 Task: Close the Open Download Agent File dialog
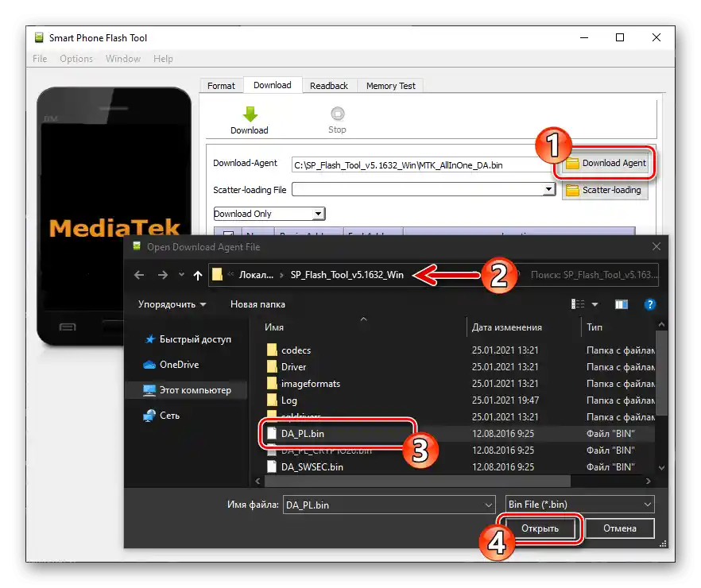(656, 246)
